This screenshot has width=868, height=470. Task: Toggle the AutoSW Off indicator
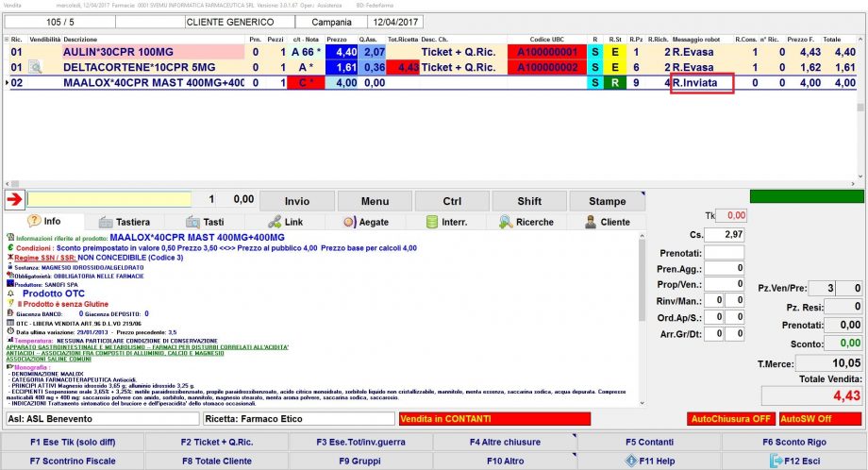coord(807,418)
